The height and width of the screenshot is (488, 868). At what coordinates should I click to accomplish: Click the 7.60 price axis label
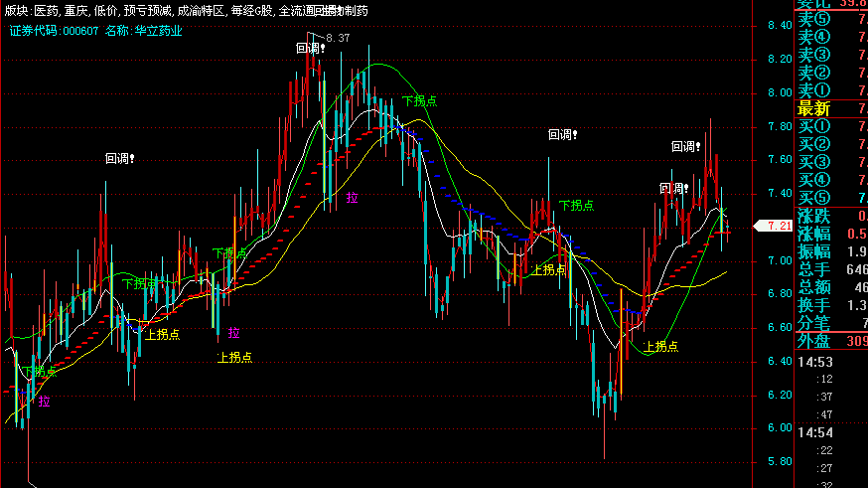[780, 160]
